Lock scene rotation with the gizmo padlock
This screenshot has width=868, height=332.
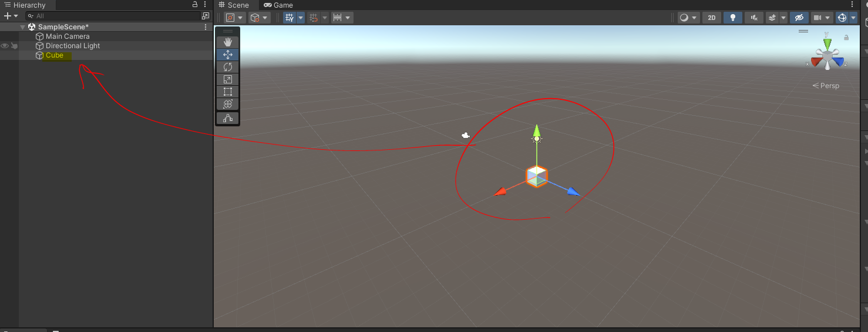846,37
